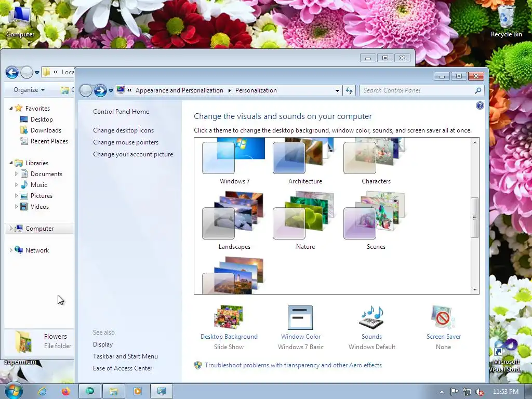Open the Display link under See also

(x=103, y=344)
